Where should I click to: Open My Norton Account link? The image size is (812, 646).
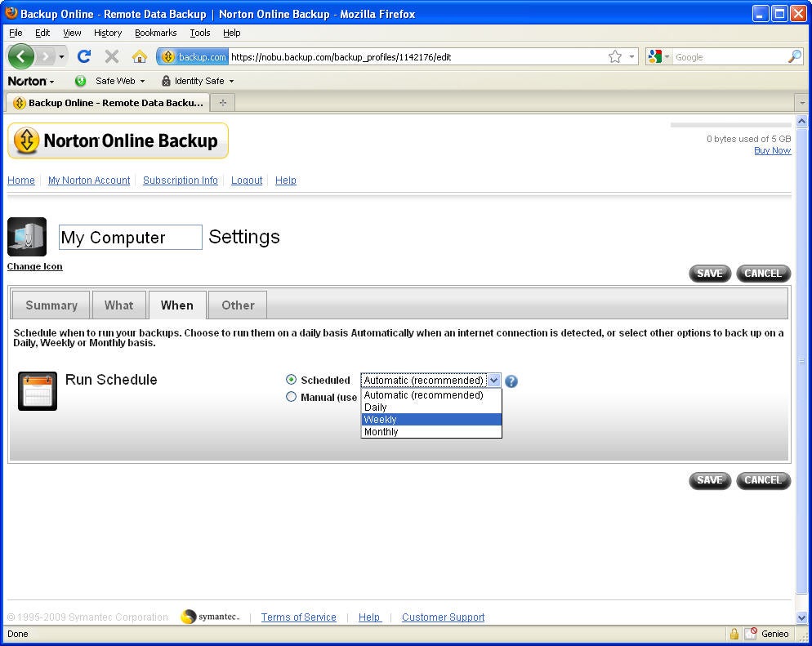tap(89, 180)
